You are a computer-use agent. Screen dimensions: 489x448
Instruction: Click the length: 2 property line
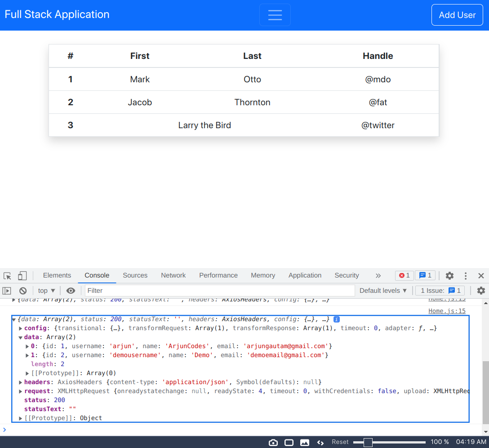tap(48, 364)
